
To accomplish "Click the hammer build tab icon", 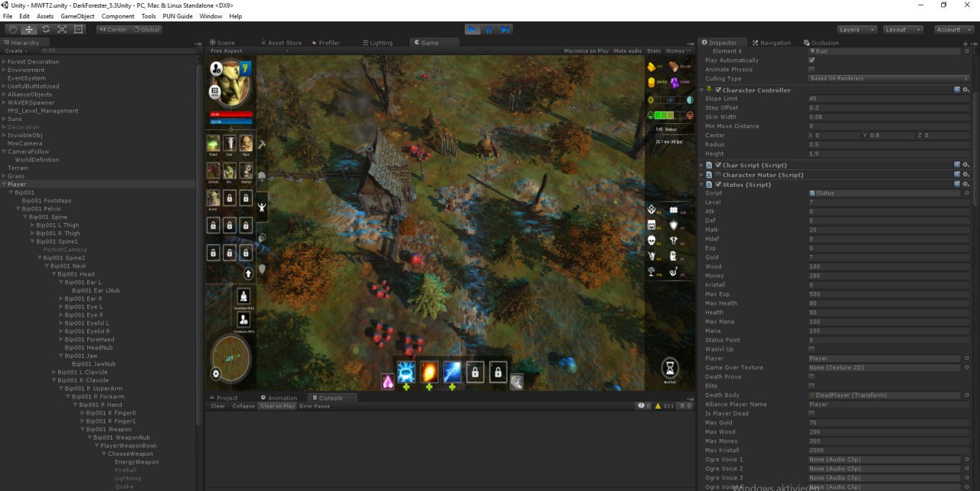I will tap(261, 144).
